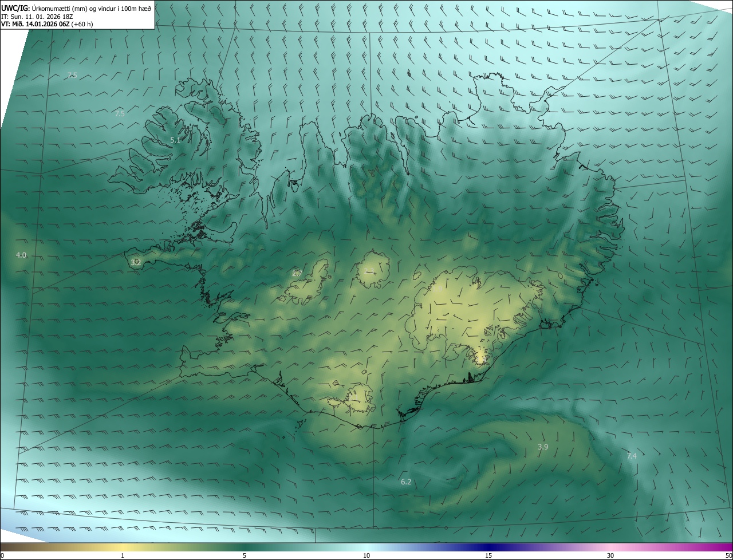This screenshot has width=733, height=560.
Task: Select the color scale tick labeled 30
Action: pos(610,555)
